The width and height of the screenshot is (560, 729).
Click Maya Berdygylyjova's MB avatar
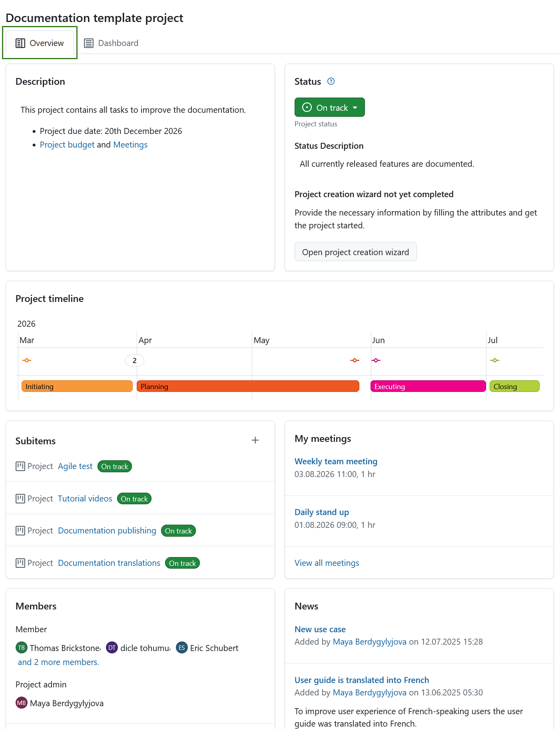[22, 703]
